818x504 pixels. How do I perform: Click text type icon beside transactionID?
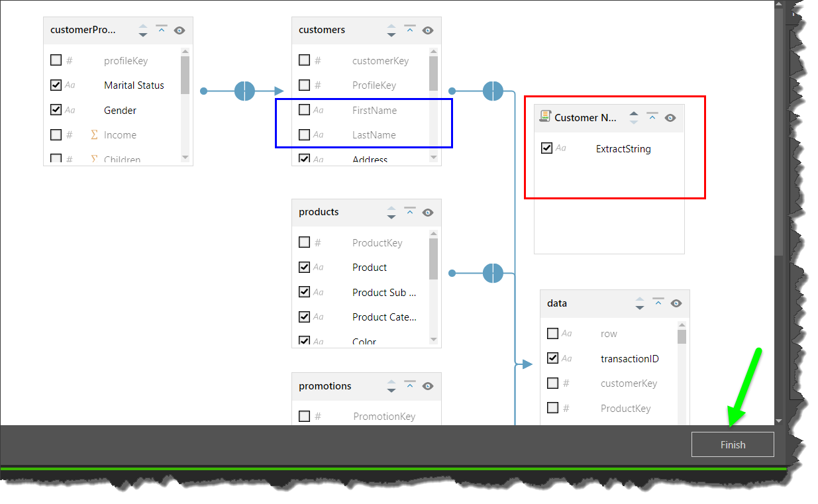tap(567, 358)
